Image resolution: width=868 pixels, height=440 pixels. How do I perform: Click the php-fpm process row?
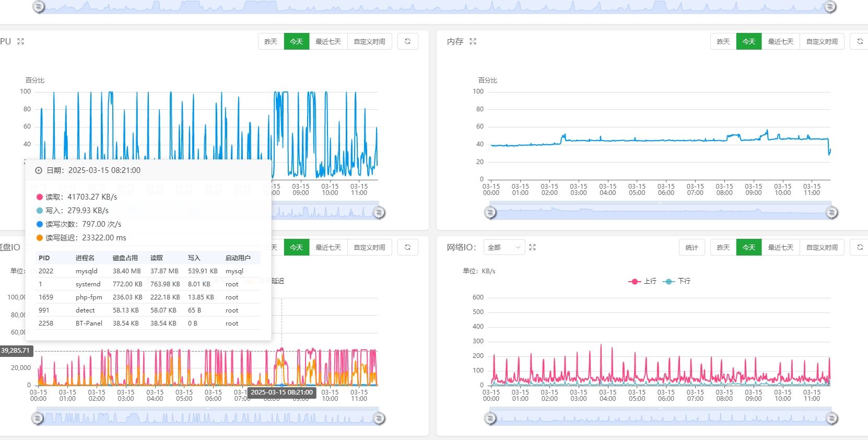[x=148, y=297]
